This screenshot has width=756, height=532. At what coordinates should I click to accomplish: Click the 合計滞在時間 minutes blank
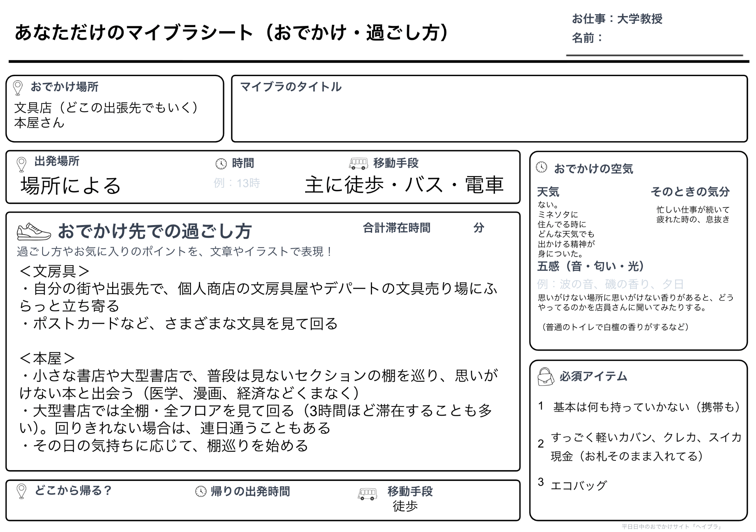point(453,228)
